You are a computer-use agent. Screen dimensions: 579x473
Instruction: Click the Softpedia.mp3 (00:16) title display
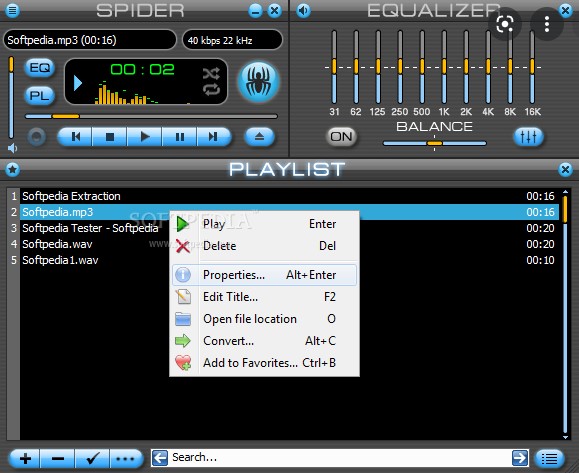point(90,40)
